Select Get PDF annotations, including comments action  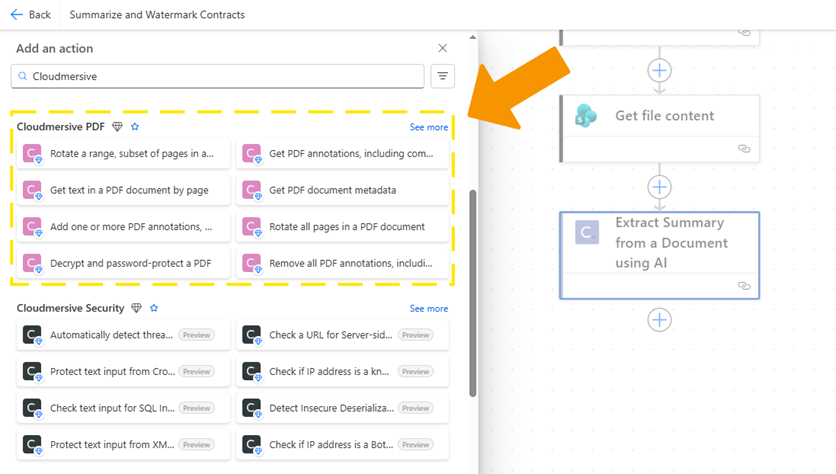point(342,154)
